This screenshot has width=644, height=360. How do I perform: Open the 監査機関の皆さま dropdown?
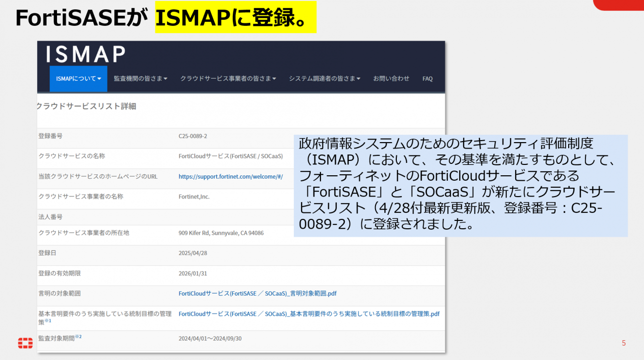pos(140,79)
